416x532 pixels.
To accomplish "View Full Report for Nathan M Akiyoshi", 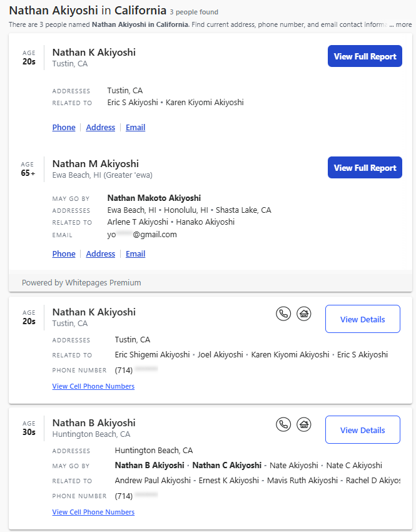I will (x=365, y=168).
